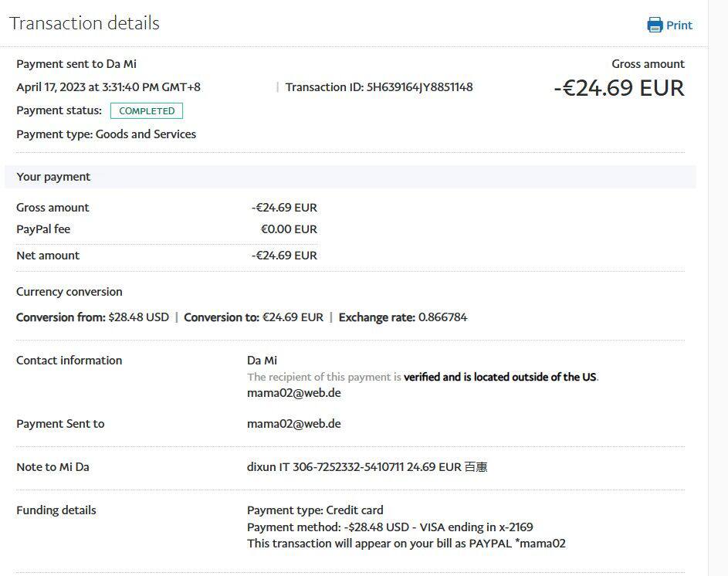Image resolution: width=728 pixels, height=576 pixels.
Task: Click the Net amount value
Action: tap(284, 255)
